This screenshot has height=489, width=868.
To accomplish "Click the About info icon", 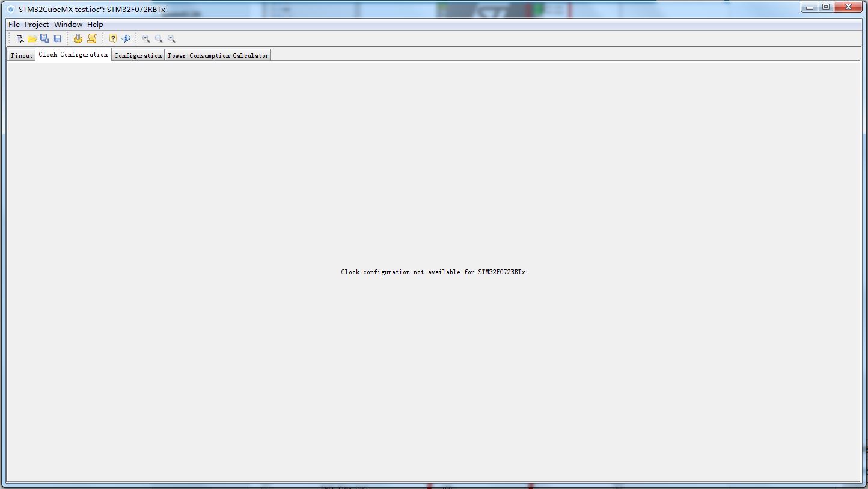I will coord(126,39).
